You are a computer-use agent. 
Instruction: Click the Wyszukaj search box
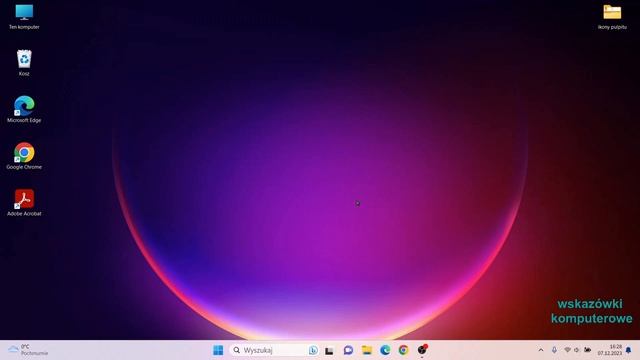[274, 350]
